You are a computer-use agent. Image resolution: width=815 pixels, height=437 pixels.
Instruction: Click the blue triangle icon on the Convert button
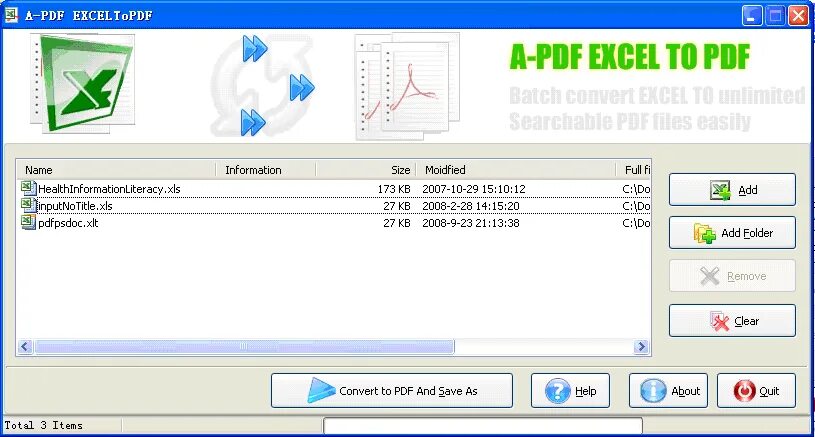[x=321, y=390]
